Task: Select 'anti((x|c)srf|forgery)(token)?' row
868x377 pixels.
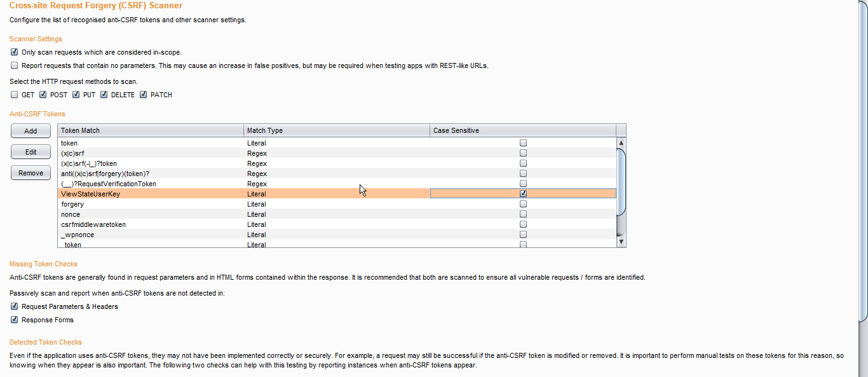Action: click(x=337, y=174)
